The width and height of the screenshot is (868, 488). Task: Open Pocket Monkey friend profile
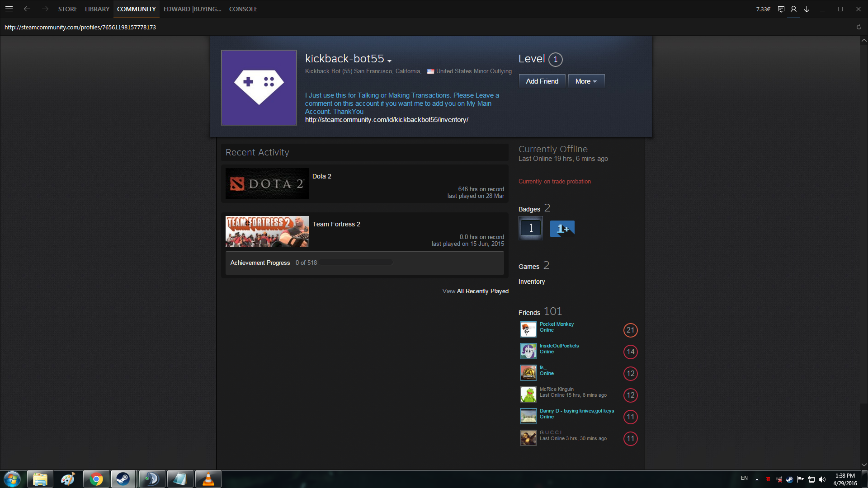[556, 324]
